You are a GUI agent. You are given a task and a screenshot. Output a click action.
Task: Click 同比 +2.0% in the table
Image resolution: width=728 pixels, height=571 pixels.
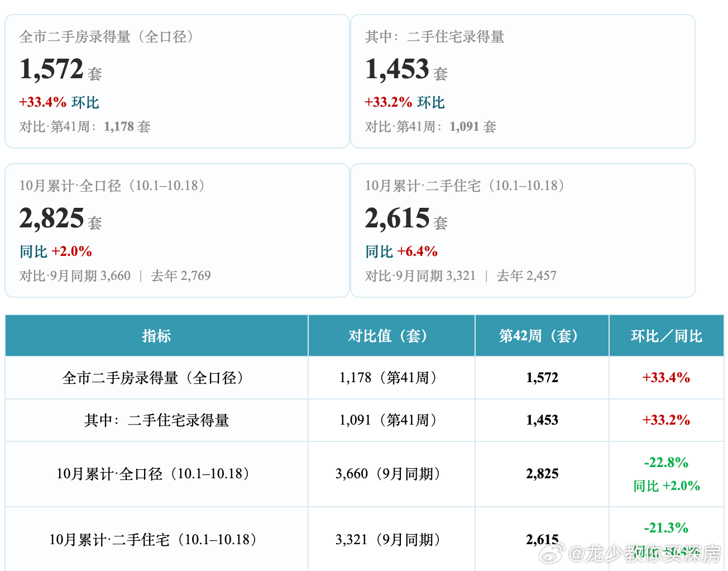click(x=667, y=486)
